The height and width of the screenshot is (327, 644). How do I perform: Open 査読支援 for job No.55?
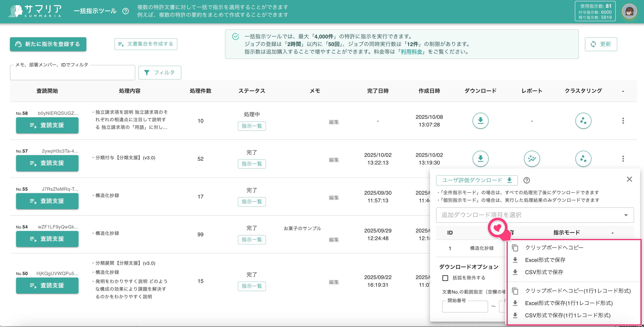(47, 201)
